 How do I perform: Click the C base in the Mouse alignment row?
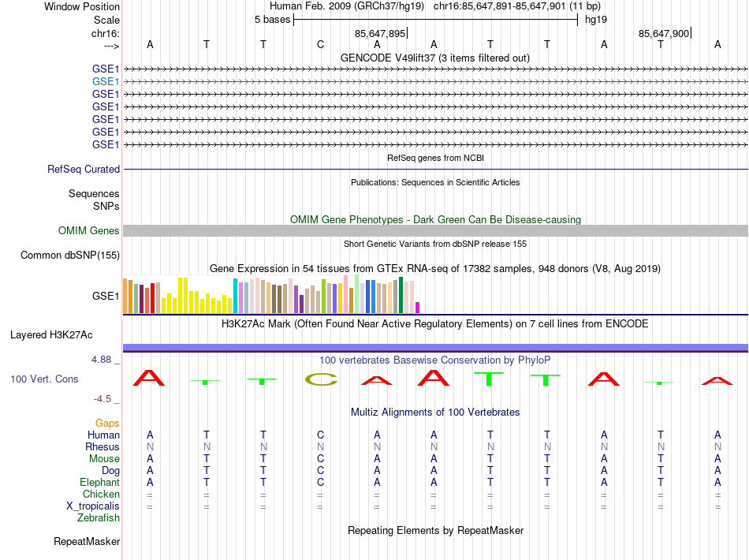coord(321,459)
